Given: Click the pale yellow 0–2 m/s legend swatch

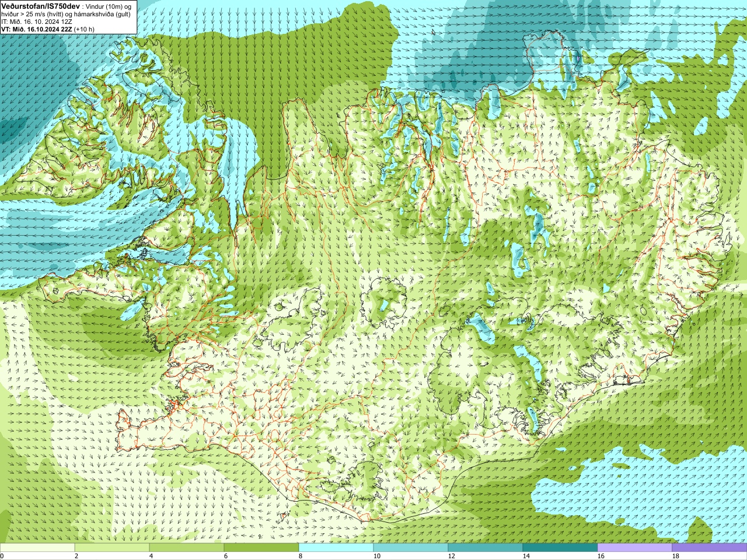Looking at the screenshot, I should tap(37, 548).
